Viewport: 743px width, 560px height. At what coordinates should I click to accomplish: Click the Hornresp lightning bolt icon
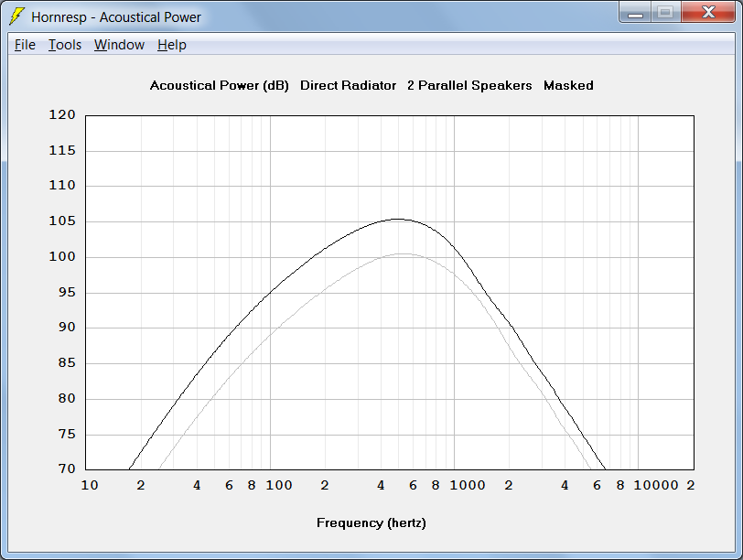(16, 16)
